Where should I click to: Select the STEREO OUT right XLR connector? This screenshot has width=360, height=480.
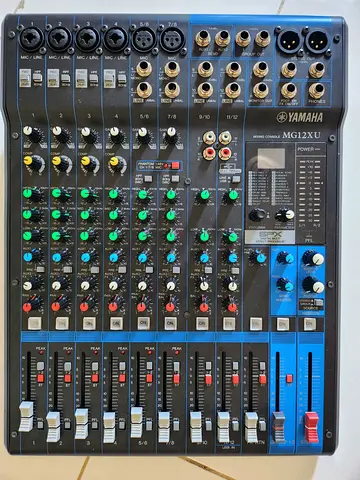point(317,40)
